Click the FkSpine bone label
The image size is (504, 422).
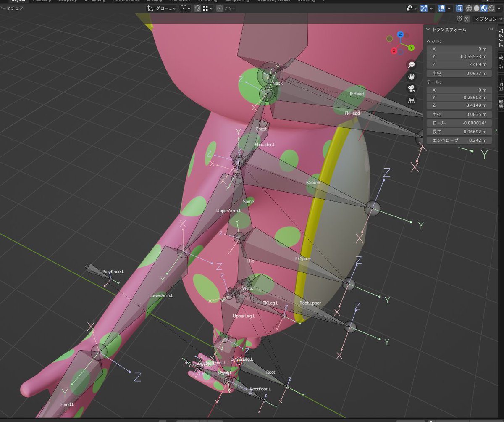(x=303, y=258)
